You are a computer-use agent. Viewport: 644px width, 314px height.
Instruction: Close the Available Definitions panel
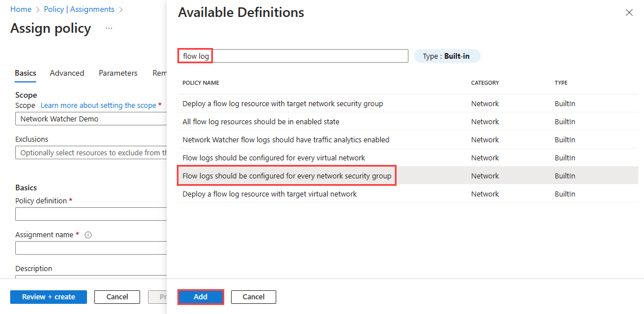(629, 12)
